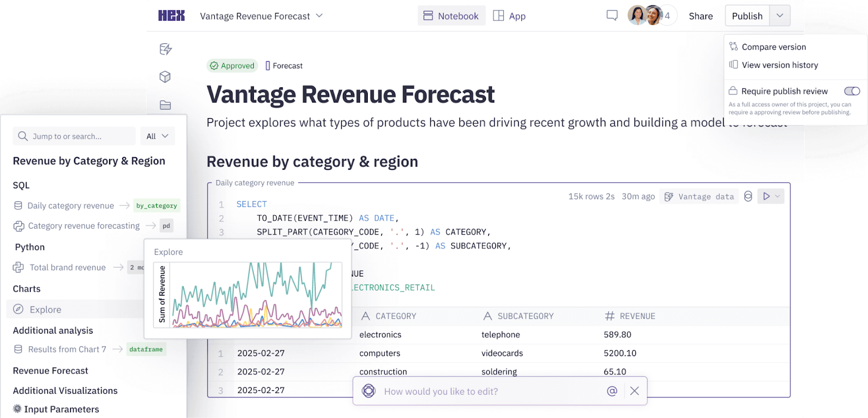The height and width of the screenshot is (418, 868).
Task: Click the telephone subcategory cell
Action: click(x=501, y=335)
